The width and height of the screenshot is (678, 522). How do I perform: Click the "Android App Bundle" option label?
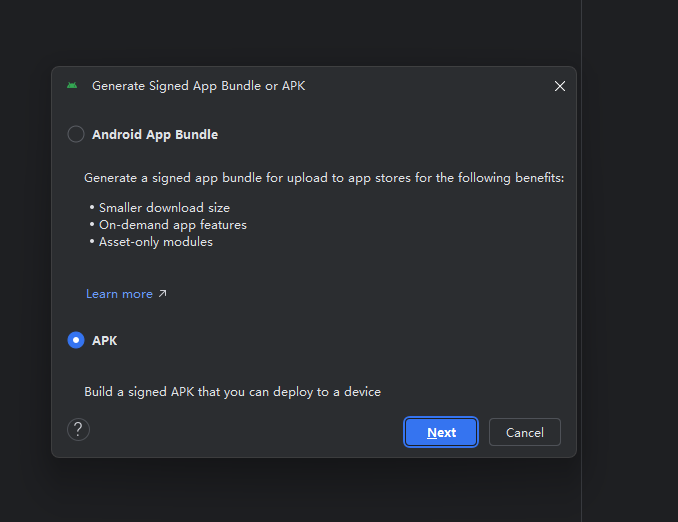tap(155, 134)
